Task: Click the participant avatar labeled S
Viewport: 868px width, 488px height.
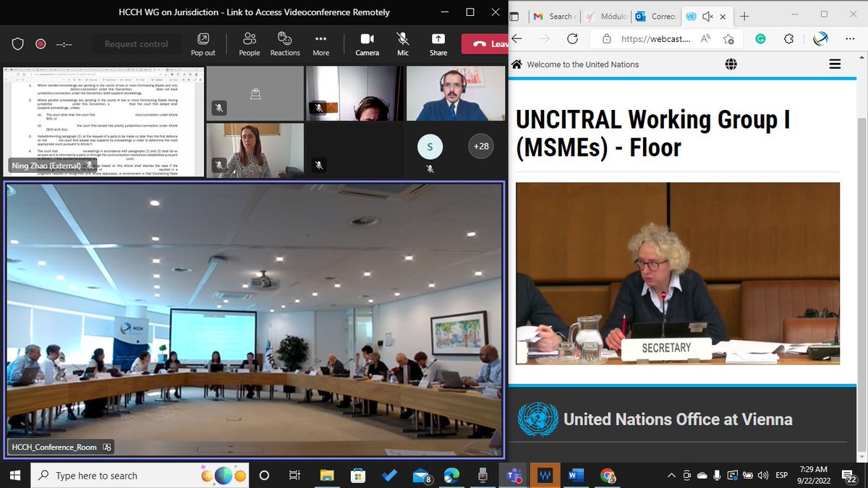Action: pyautogui.click(x=430, y=147)
